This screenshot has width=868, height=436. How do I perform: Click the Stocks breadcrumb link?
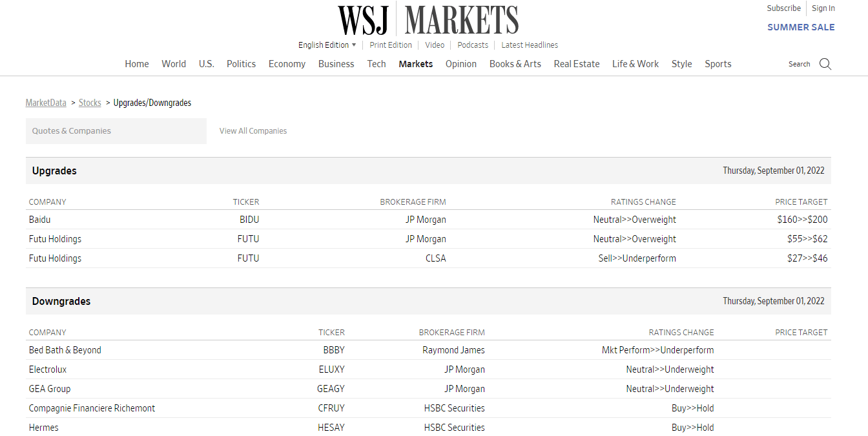90,103
